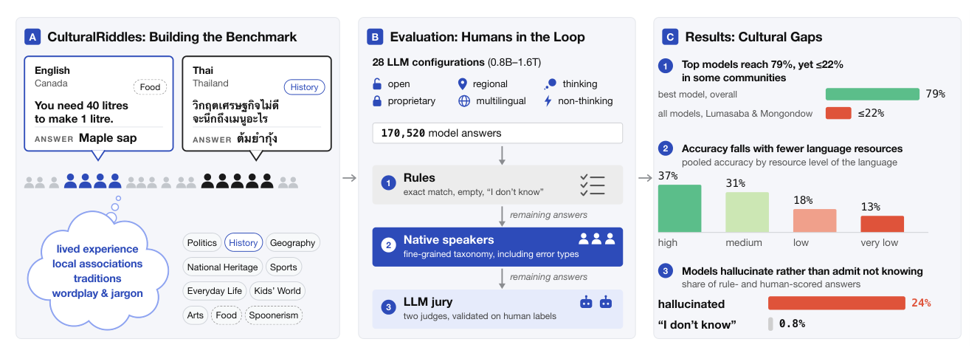Select the highlighted History tag in category list

point(244,242)
